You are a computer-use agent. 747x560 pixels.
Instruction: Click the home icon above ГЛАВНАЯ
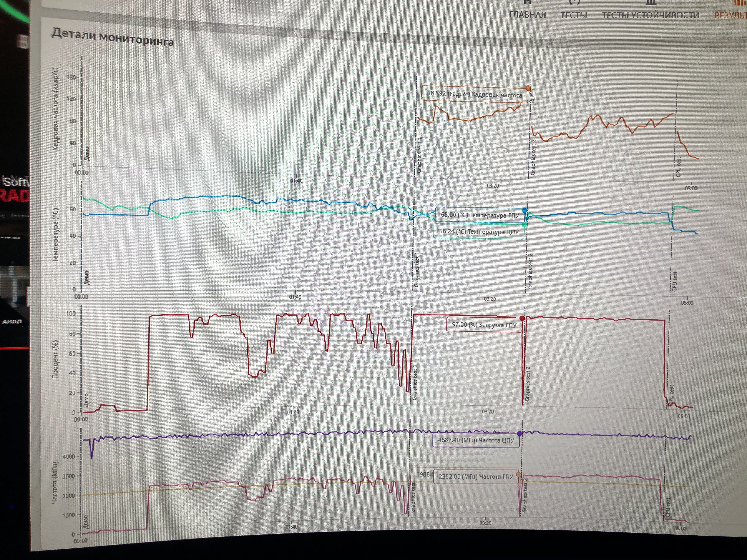528,2
